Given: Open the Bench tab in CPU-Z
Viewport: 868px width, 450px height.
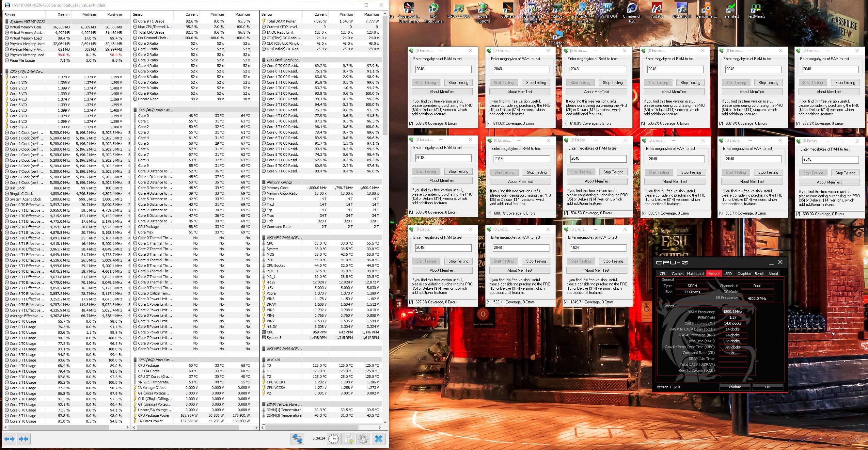Looking at the screenshot, I should pyautogui.click(x=759, y=273).
